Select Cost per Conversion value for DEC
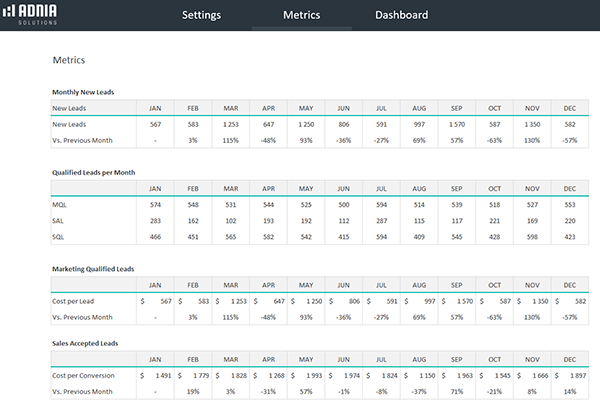Viewport: 600px width, 410px height. (x=570, y=375)
